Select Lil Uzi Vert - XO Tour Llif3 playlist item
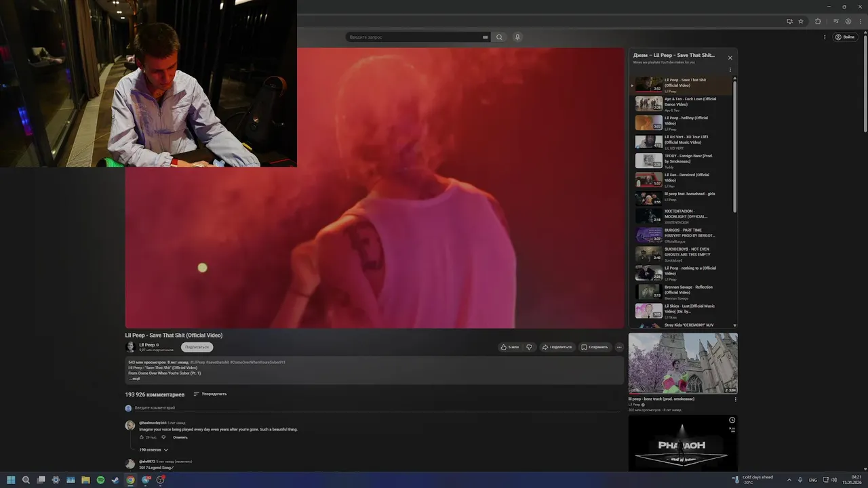This screenshot has height=488, width=868. (x=682, y=142)
